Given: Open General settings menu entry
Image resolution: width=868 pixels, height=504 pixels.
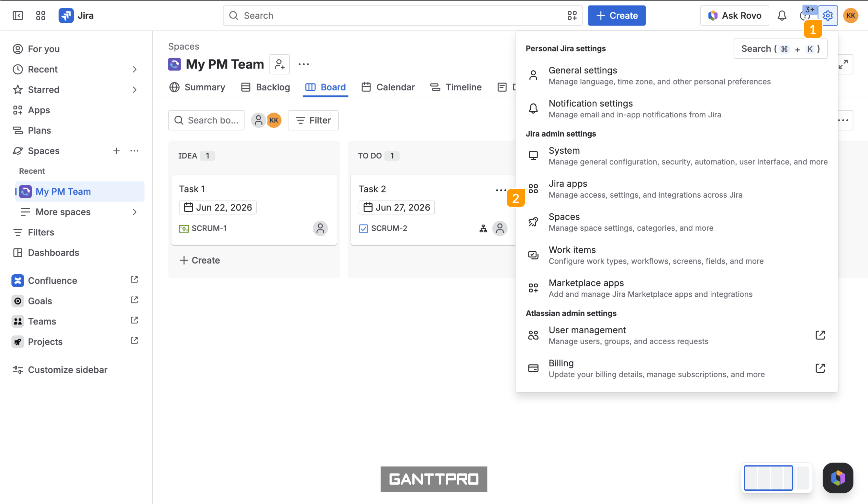Looking at the screenshot, I should pos(676,76).
